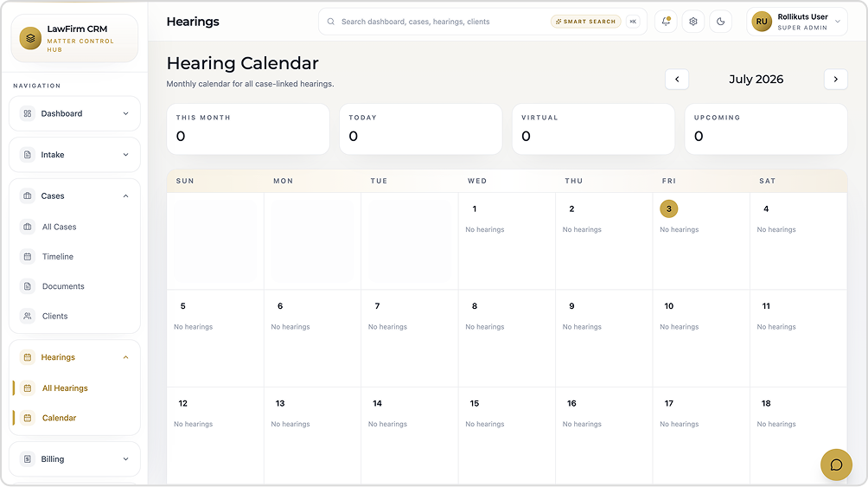Click the Hearings calendar icon
Viewport: 868px width, 487px height.
coord(27,357)
